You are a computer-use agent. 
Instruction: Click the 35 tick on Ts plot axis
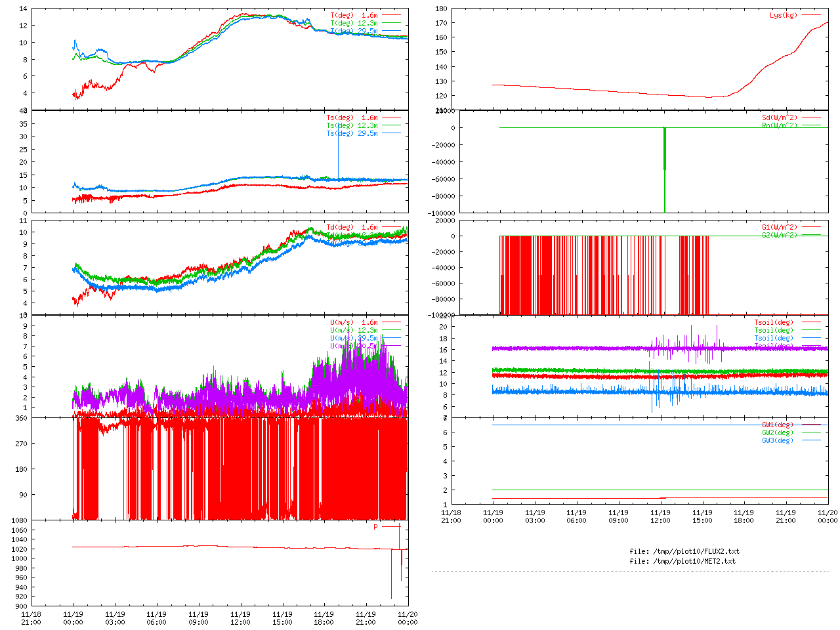(x=24, y=124)
